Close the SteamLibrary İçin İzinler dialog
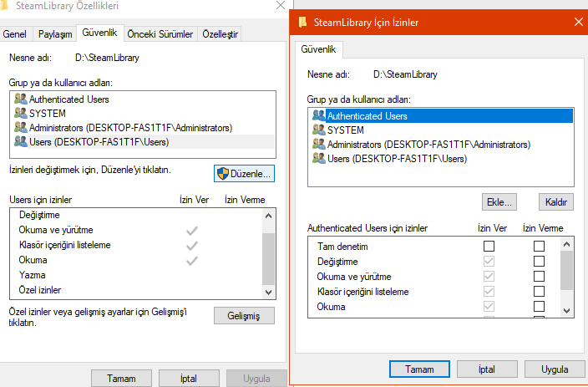 point(579,22)
